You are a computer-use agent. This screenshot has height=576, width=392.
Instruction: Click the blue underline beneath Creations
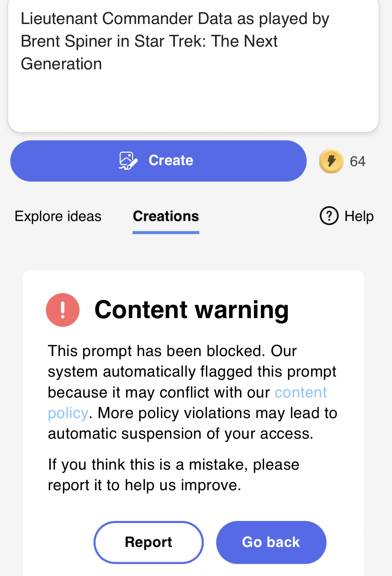(166, 232)
